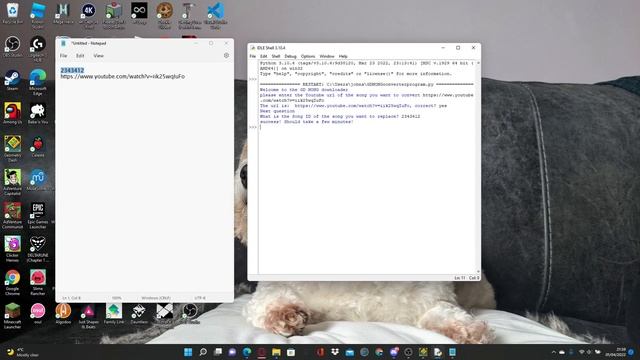
Task: Open the Family Link desktop icon
Action: tap(113, 313)
